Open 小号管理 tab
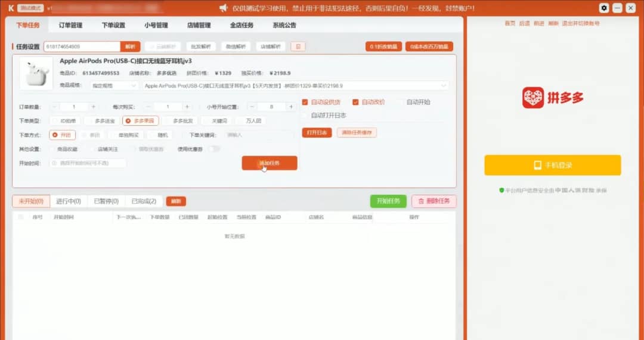This screenshot has width=644, height=340. click(x=156, y=25)
